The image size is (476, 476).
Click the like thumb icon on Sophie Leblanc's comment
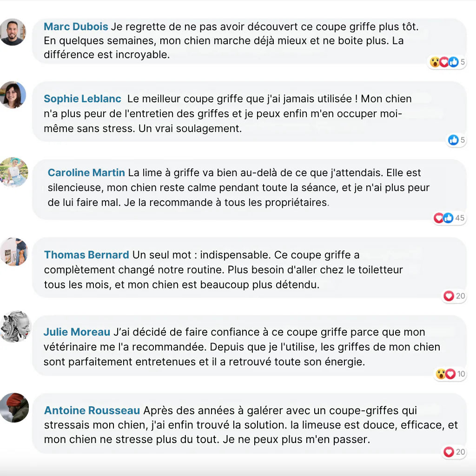(x=453, y=140)
